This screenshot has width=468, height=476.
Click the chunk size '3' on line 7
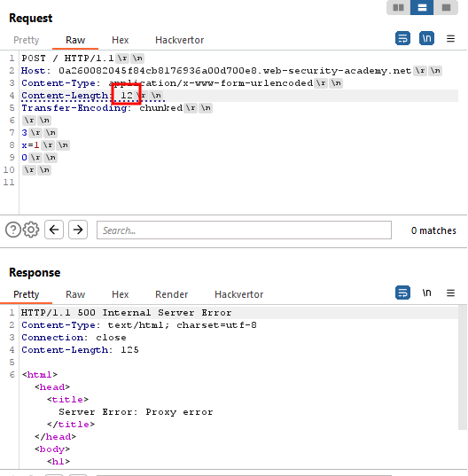click(24, 133)
